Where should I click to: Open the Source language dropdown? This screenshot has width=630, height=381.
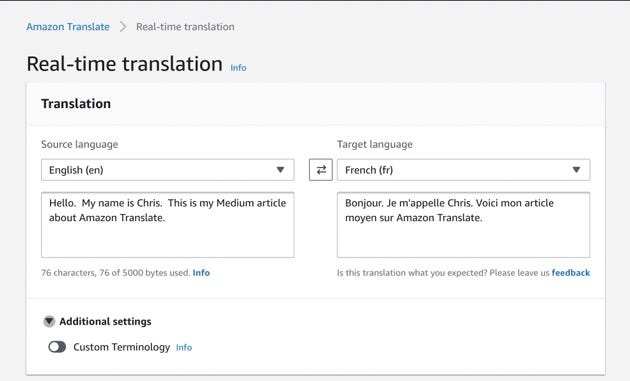[x=168, y=170]
